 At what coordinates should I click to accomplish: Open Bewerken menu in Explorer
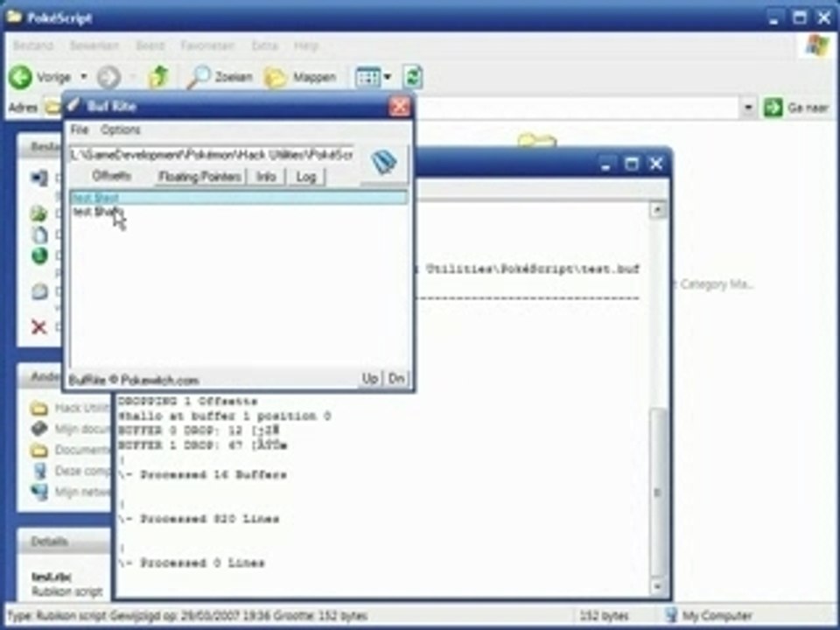(94, 45)
